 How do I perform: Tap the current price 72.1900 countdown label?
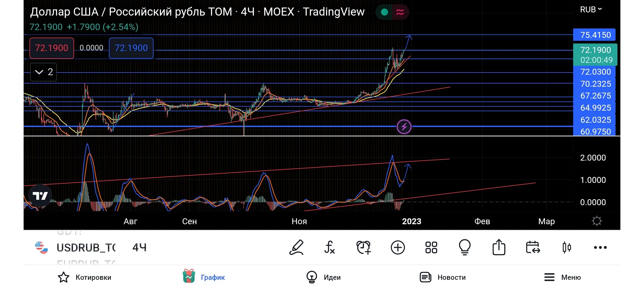595,55
